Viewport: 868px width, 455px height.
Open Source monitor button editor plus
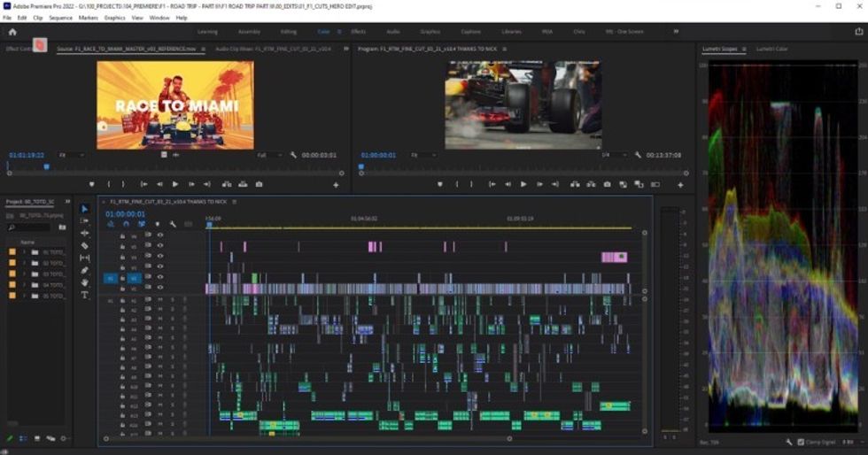click(x=336, y=185)
